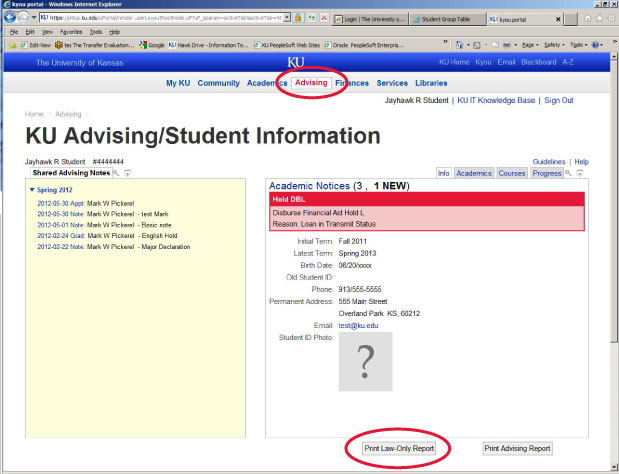Open the Page dropdown in command bar
The height and width of the screenshot is (474, 619).
530,45
